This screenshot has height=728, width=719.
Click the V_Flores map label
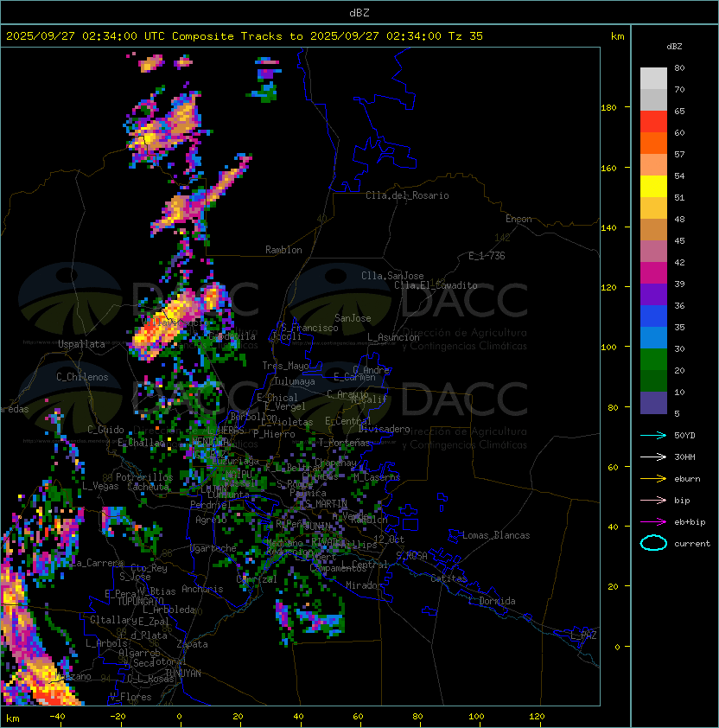point(130,697)
